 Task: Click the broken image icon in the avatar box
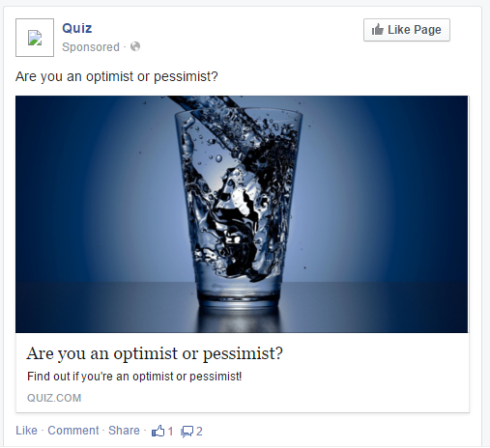[x=35, y=38]
